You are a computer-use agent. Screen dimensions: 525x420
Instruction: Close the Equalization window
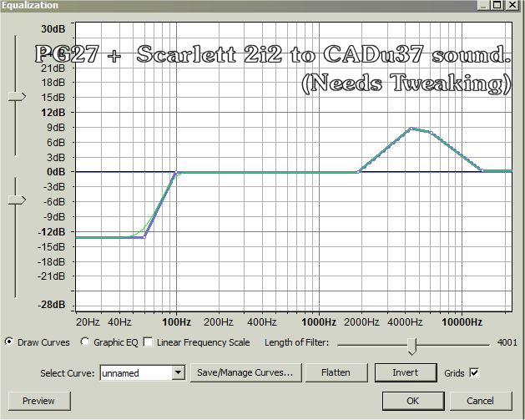[x=512, y=5]
